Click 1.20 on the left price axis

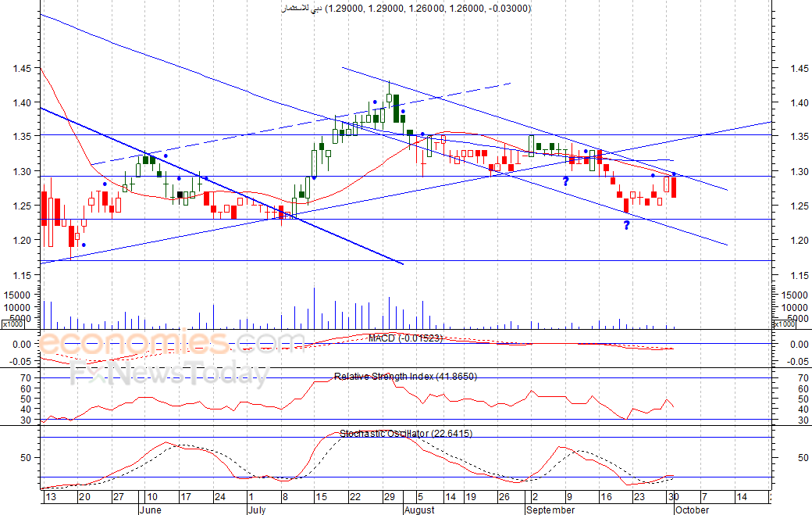click(23, 241)
